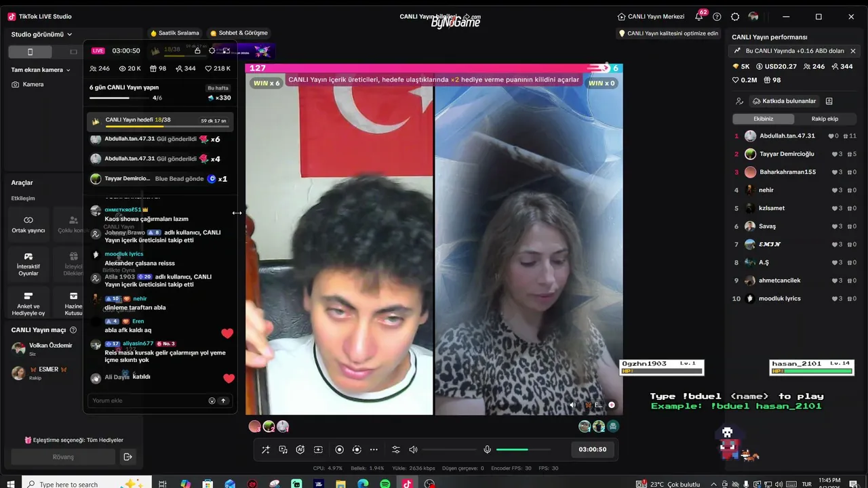Open the effects magic wand tool
The width and height of the screenshot is (868, 488).
point(265,449)
